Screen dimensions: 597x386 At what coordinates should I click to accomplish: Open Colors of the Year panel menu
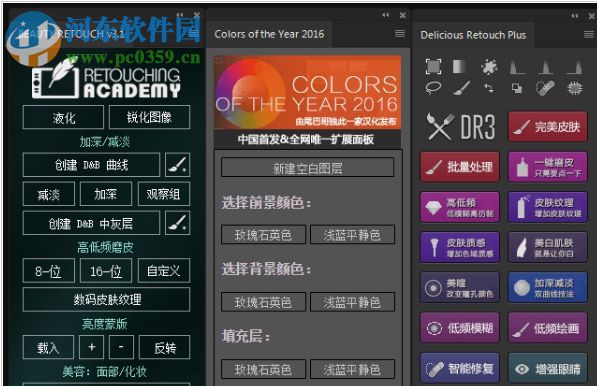pyautogui.click(x=400, y=33)
